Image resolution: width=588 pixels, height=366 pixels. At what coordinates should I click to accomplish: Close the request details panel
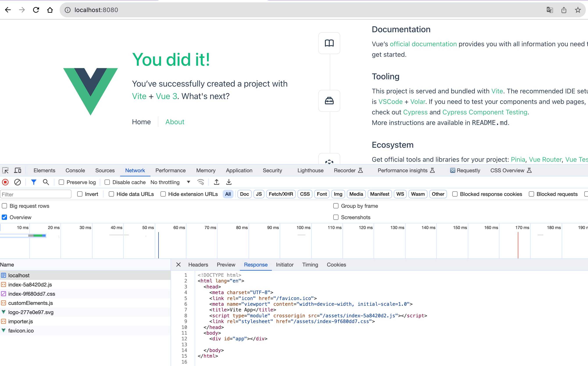point(178,265)
